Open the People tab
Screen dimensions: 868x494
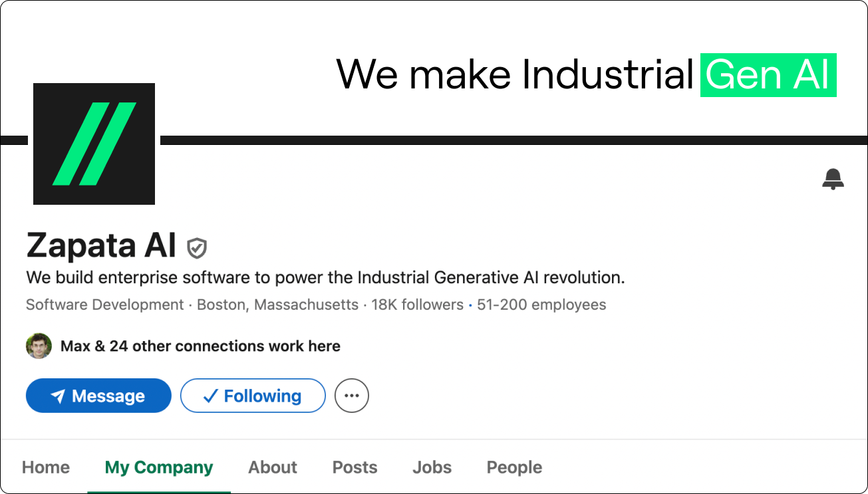(x=514, y=467)
